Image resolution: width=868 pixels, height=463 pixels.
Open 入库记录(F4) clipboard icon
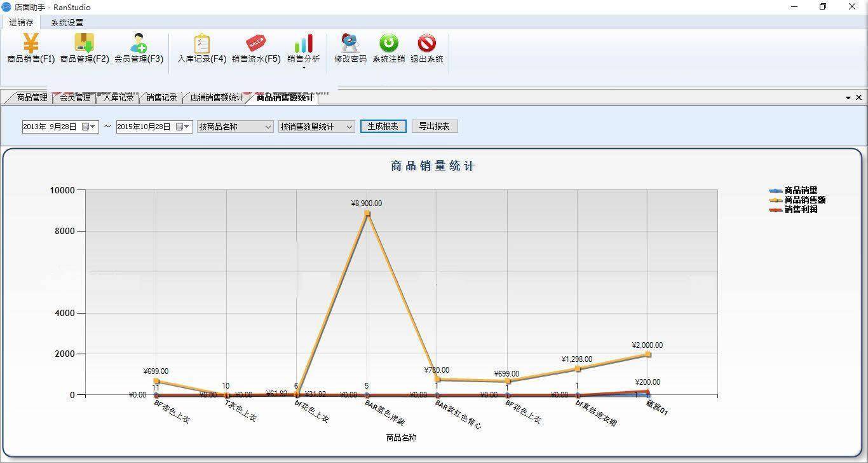201,44
